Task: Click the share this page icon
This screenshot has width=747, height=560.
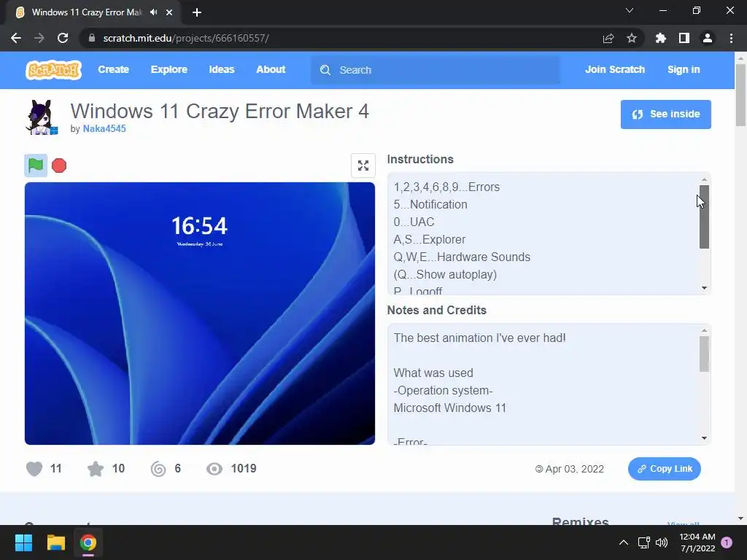Action: coord(608,38)
